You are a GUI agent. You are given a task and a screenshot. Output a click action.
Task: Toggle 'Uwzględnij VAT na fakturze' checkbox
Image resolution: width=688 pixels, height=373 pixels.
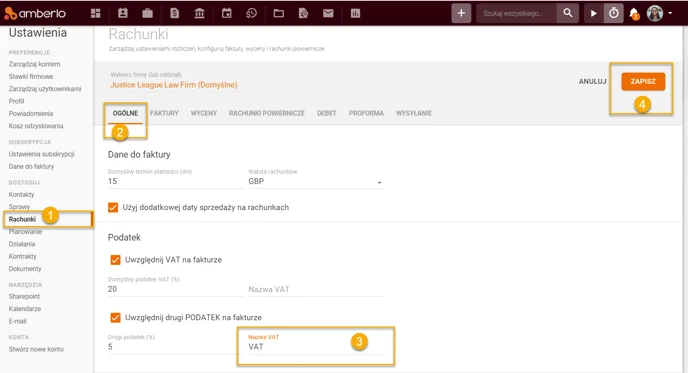tap(115, 260)
